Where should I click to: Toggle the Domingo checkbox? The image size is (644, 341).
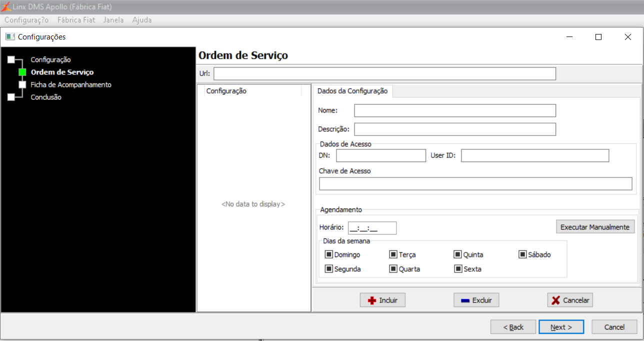coord(329,254)
